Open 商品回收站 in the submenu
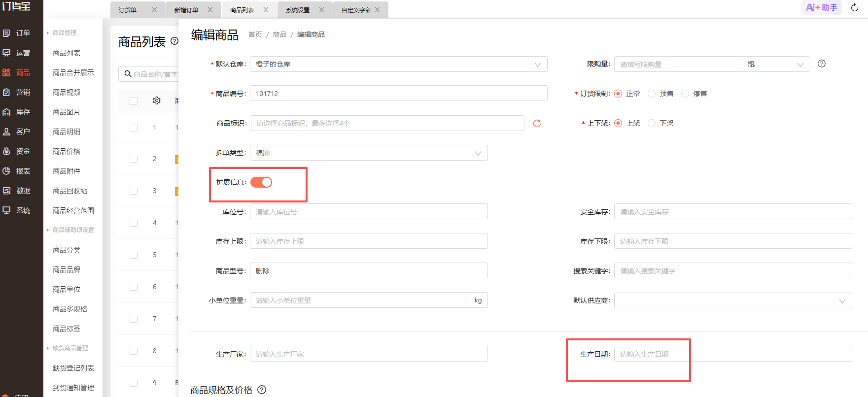This screenshot has height=397, width=868. click(70, 191)
